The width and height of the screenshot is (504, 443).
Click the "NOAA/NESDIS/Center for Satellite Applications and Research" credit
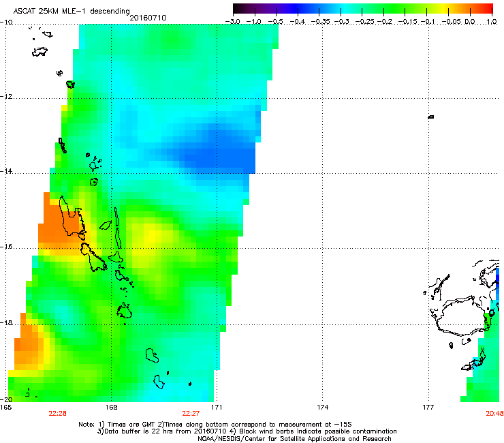pos(294,438)
